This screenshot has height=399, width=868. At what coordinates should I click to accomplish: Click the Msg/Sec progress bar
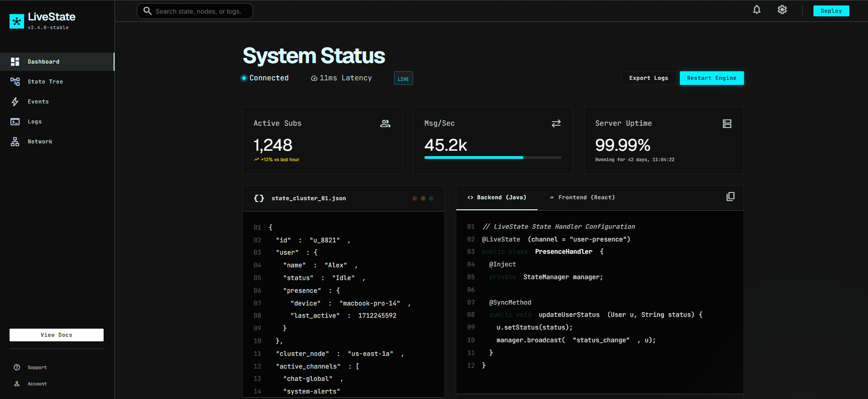coord(493,158)
